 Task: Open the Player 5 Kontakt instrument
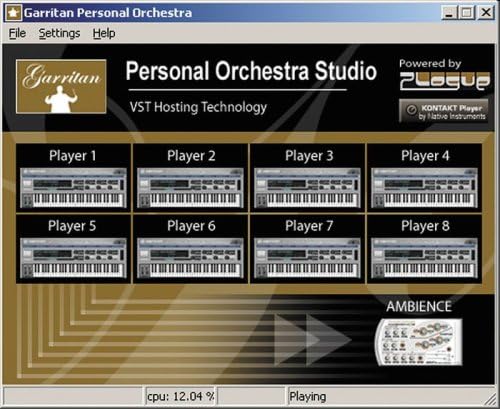[73, 258]
